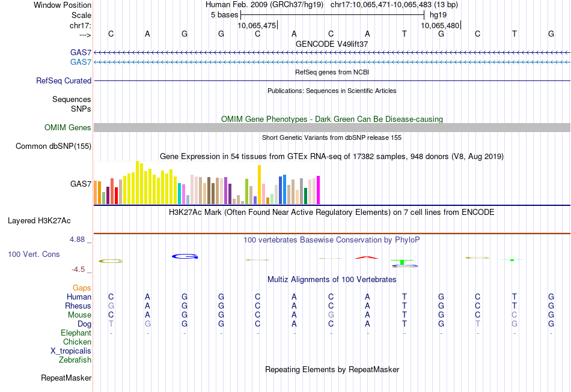This screenshot has width=571, height=392.
Task: Click the magenta GTEx bar at chart end
Action: 319,190
